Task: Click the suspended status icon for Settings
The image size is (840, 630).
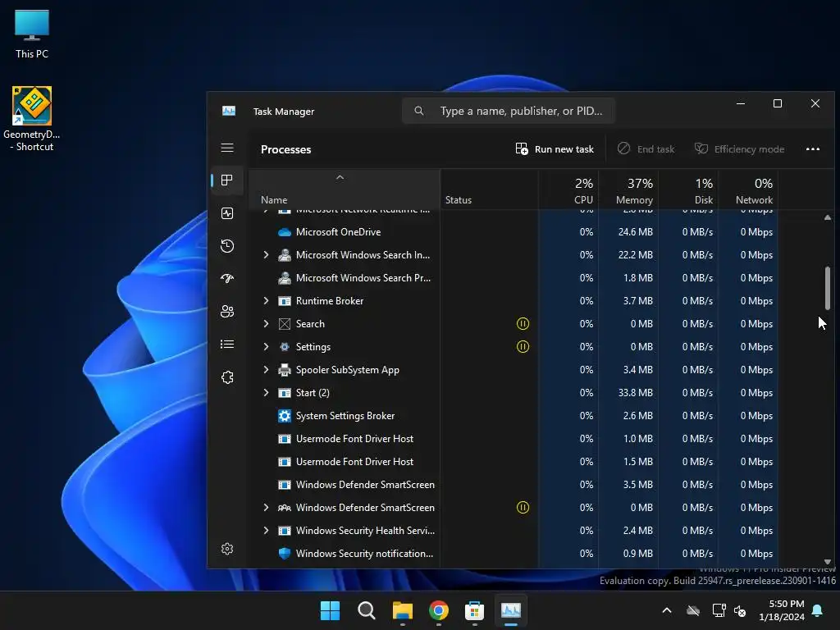Action: pyautogui.click(x=523, y=347)
